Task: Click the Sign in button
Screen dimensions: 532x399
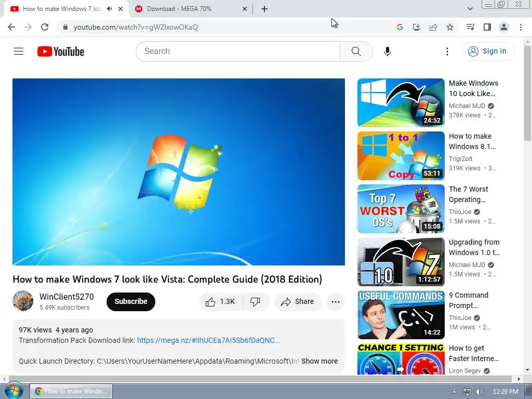Action: tap(488, 51)
